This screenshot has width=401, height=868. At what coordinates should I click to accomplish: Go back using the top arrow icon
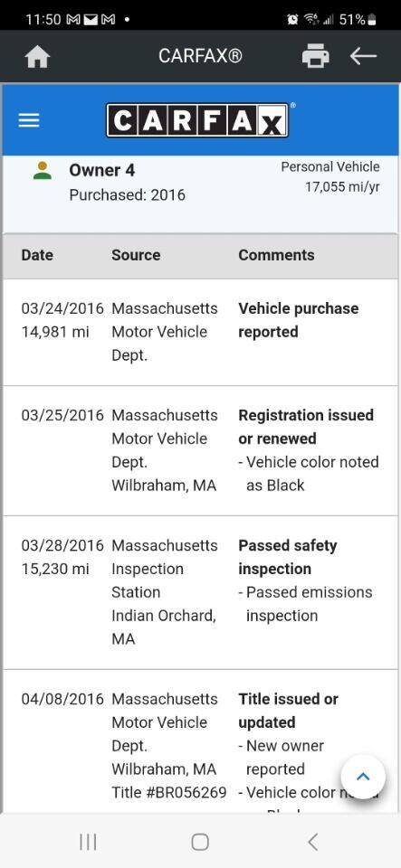point(363,56)
